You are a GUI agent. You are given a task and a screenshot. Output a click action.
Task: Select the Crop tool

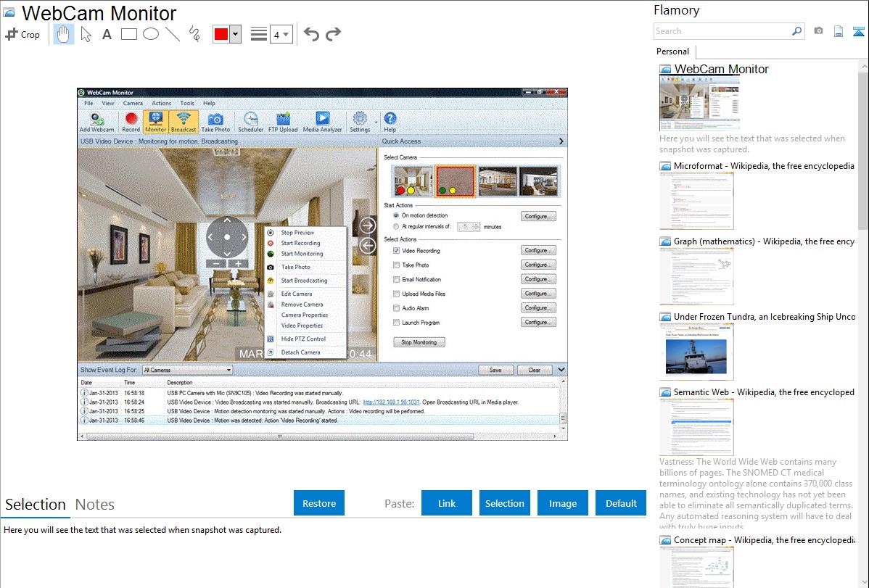(x=22, y=34)
